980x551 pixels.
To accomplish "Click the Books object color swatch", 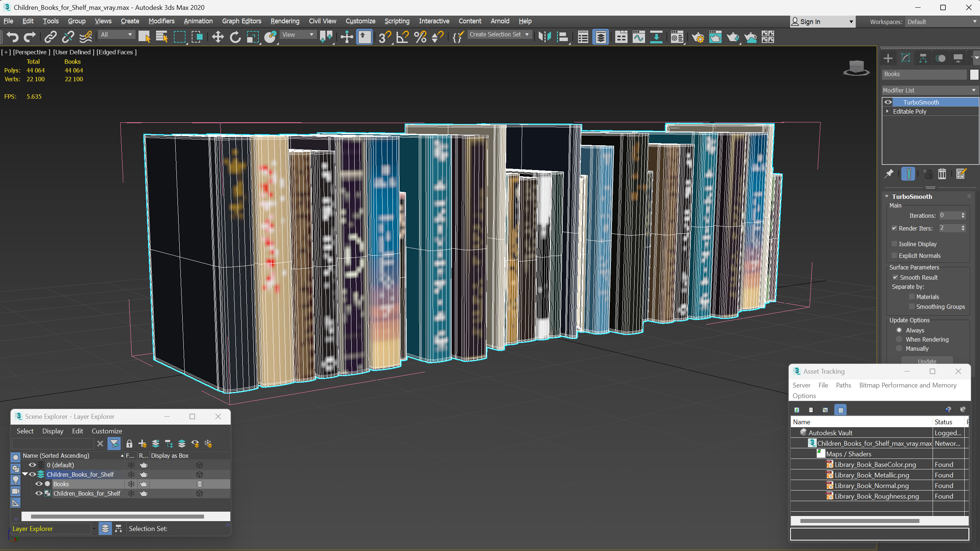I will click(x=973, y=74).
